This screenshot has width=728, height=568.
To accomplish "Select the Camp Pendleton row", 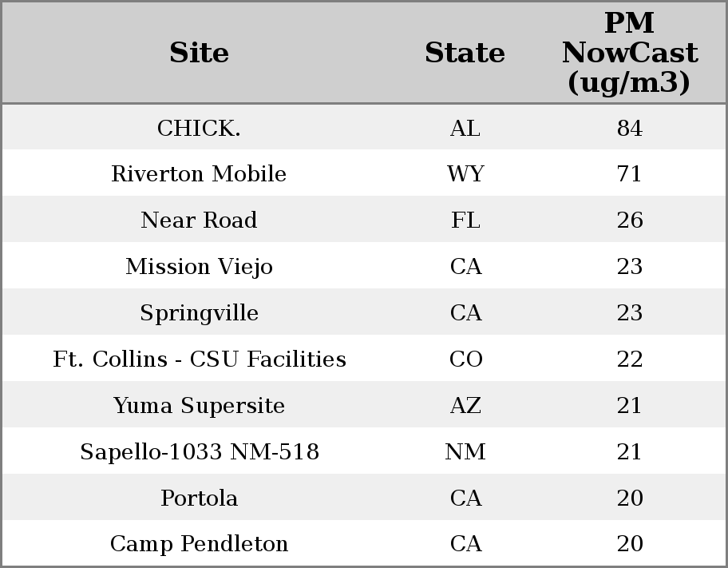I will point(199,544).
